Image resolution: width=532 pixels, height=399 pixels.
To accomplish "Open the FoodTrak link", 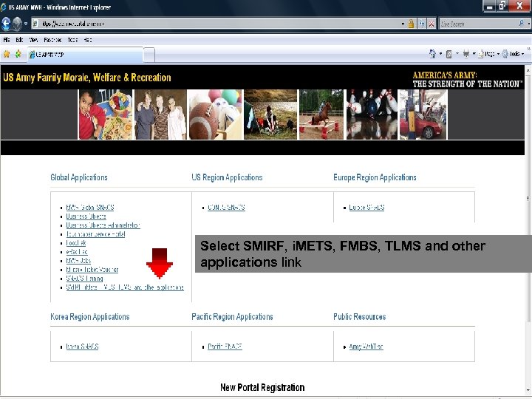I will pos(76,243).
